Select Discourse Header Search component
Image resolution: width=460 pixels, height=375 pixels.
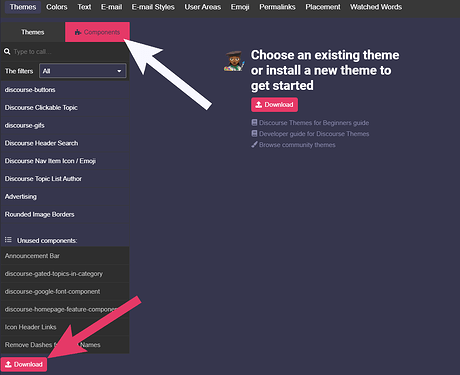pos(65,143)
